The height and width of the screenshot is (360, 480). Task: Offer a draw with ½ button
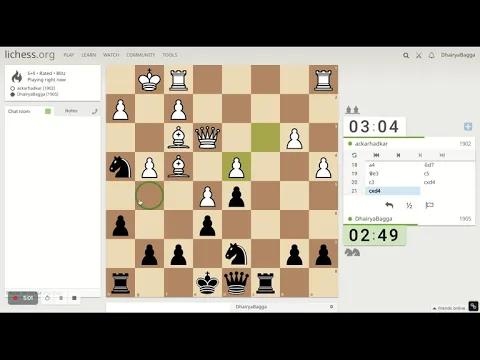click(x=409, y=206)
